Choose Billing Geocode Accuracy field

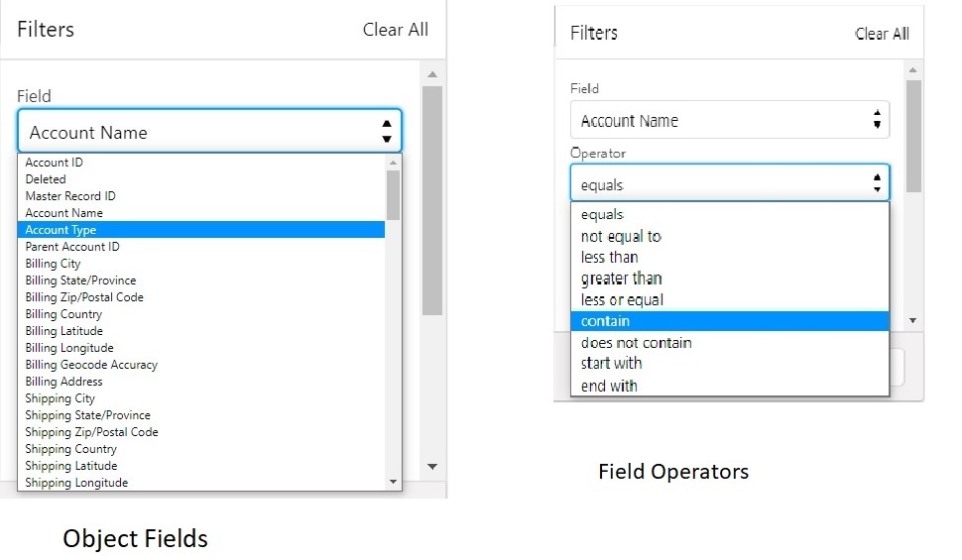pos(201,365)
